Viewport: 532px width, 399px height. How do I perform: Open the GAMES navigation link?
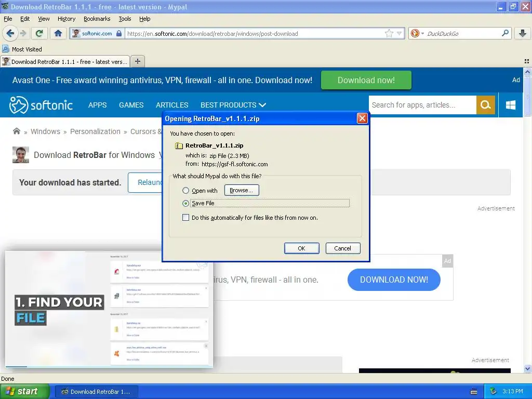point(131,105)
